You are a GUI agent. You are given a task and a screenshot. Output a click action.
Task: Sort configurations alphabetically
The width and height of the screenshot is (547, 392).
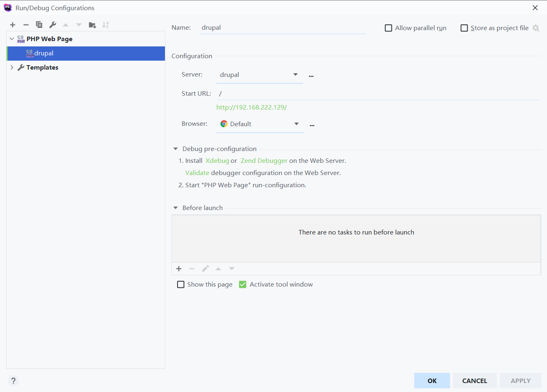click(x=105, y=25)
